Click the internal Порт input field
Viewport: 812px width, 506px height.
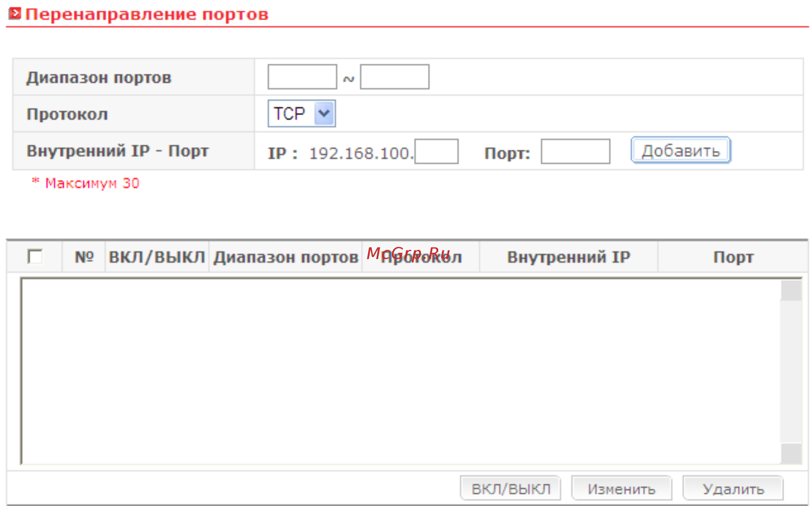[575, 151]
